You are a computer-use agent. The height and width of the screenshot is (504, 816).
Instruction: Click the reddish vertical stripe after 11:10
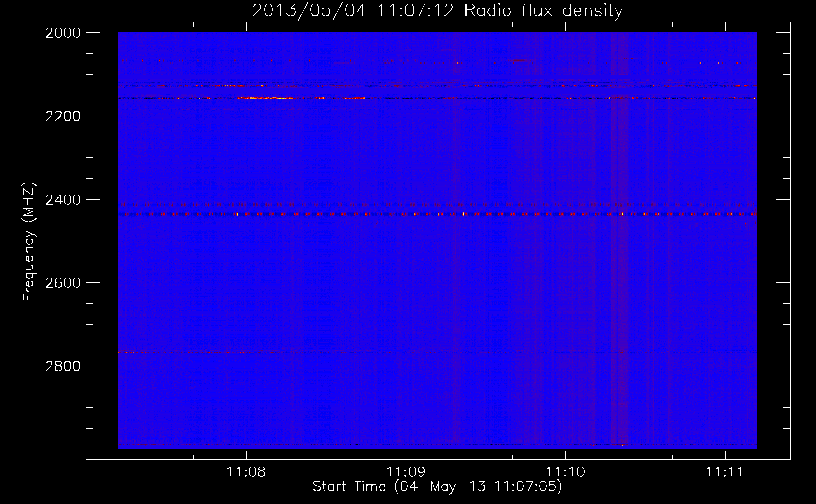click(x=619, y=252)
